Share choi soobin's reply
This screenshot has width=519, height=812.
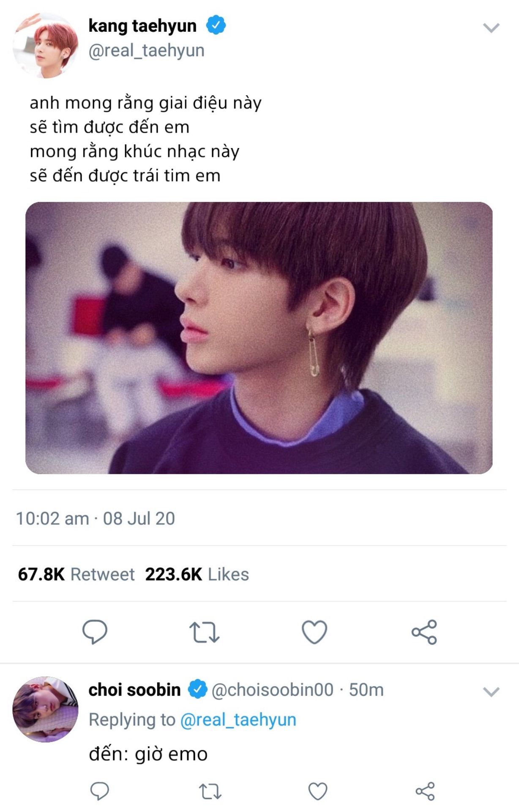click(425, 791)
